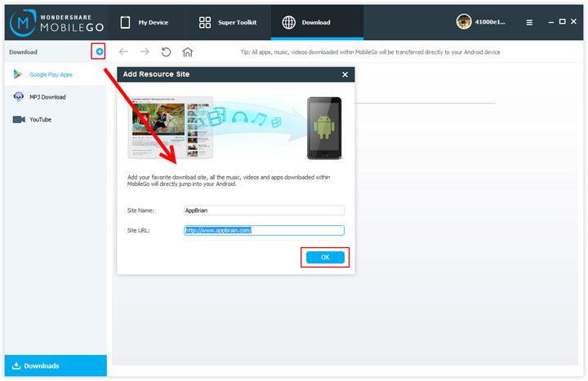Refresh the download browser page
The width and height of the screenshot is (588, 381).
[166, 51]
